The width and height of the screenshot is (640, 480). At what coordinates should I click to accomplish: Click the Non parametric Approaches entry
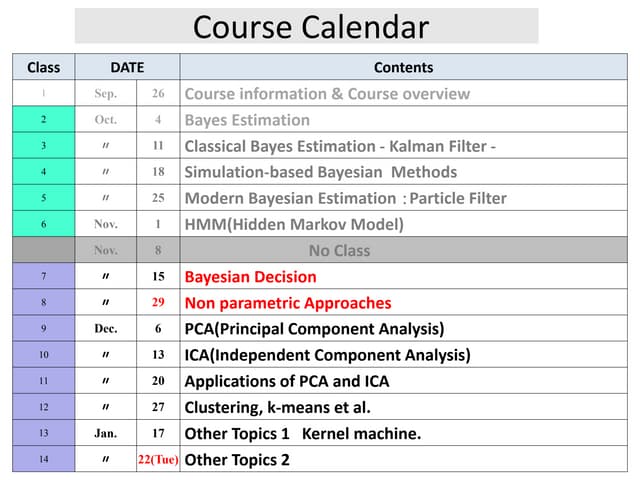[x=288, y=303]
